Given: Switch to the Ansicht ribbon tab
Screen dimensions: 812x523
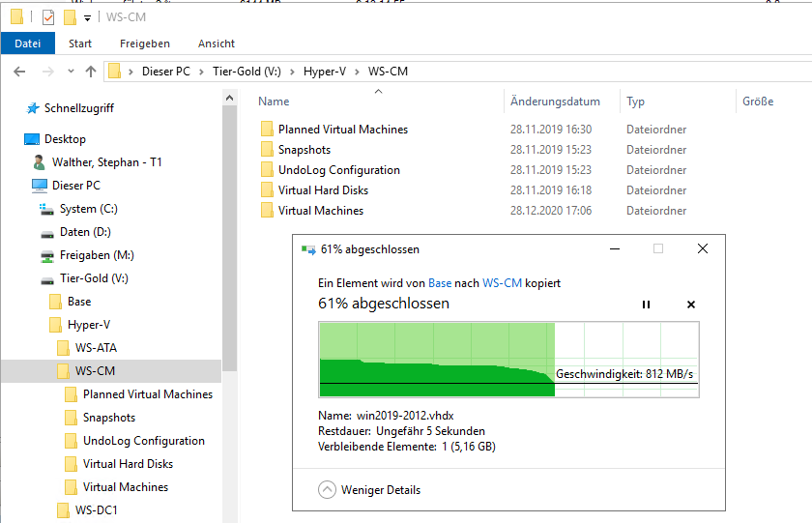Looking at the screenshot, I should pos(217,44).
